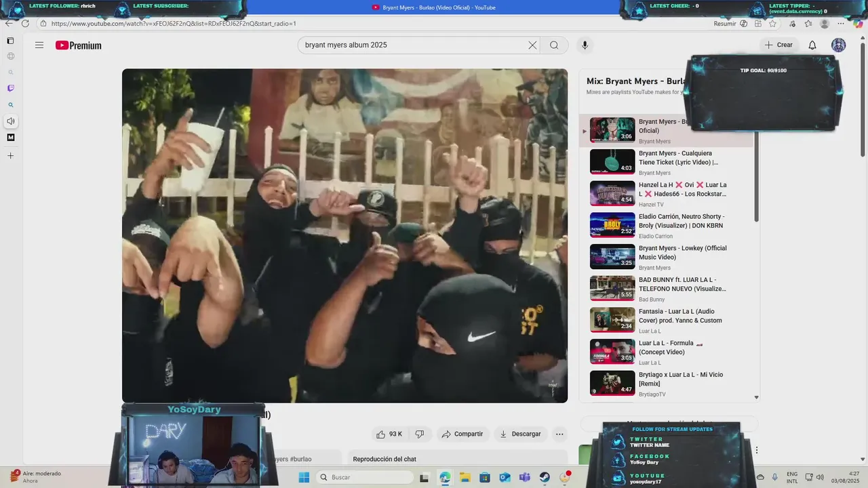Open the black M sidebar app icon
Viewport: 868px width, 488px height.
pos(10,138)
